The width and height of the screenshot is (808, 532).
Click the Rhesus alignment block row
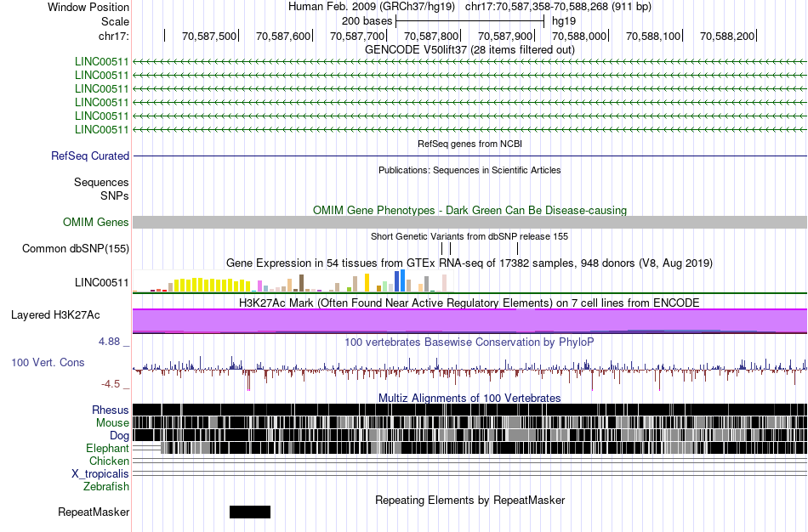(470, 410)
